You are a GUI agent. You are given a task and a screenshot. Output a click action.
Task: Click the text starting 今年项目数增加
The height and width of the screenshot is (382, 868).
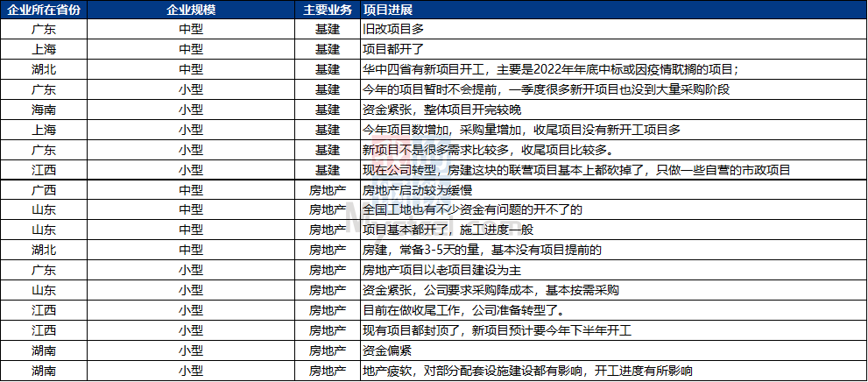click(521, 130)
